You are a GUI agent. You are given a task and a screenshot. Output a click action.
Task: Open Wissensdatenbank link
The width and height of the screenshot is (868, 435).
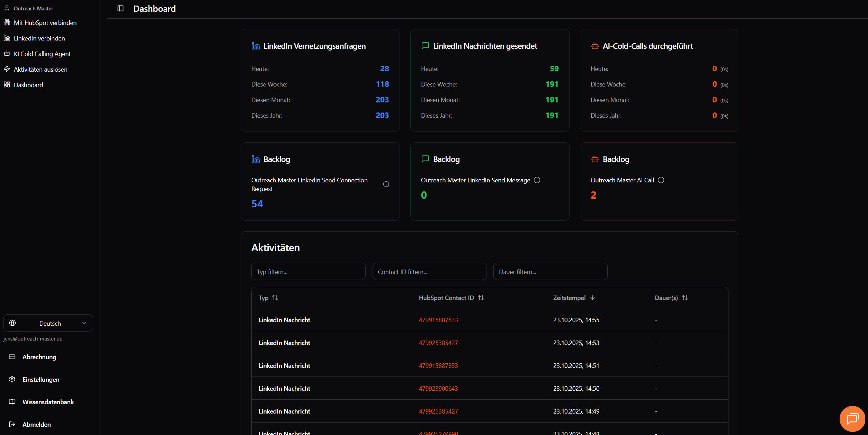coord(48,402)
